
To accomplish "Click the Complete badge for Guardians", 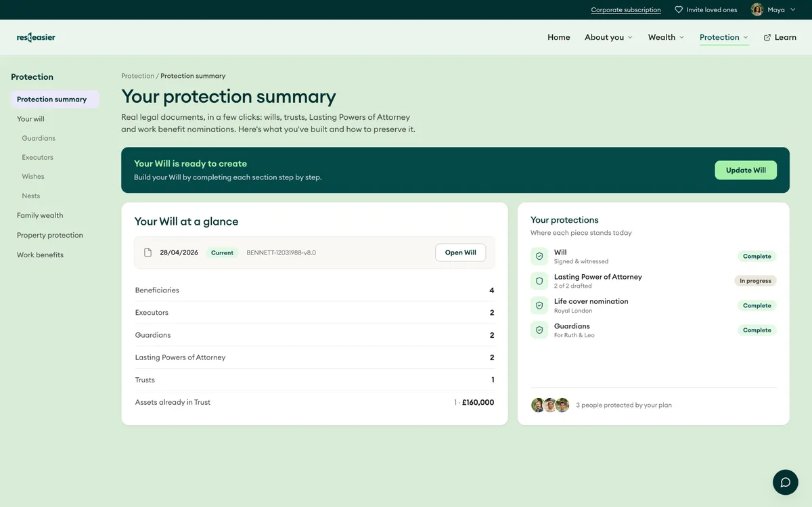I will pos(757,330).
